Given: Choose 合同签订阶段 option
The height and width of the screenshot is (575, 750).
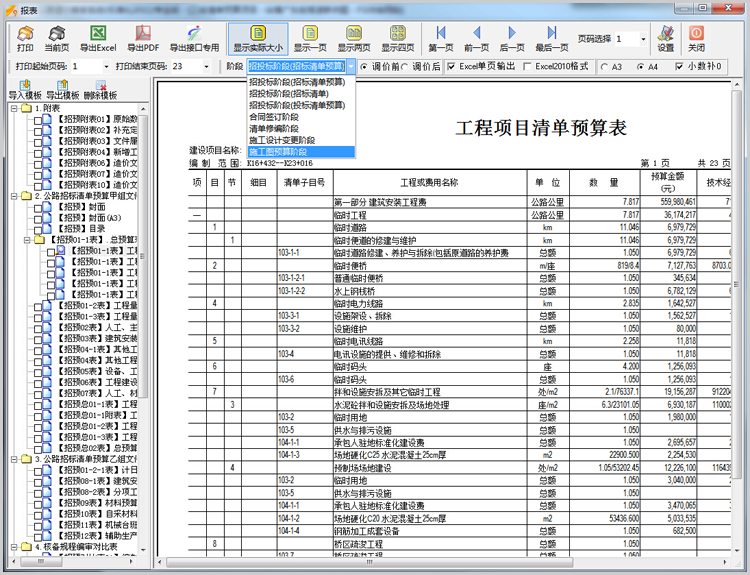Looking at the screenshot, I should click(x=301, y=117).
